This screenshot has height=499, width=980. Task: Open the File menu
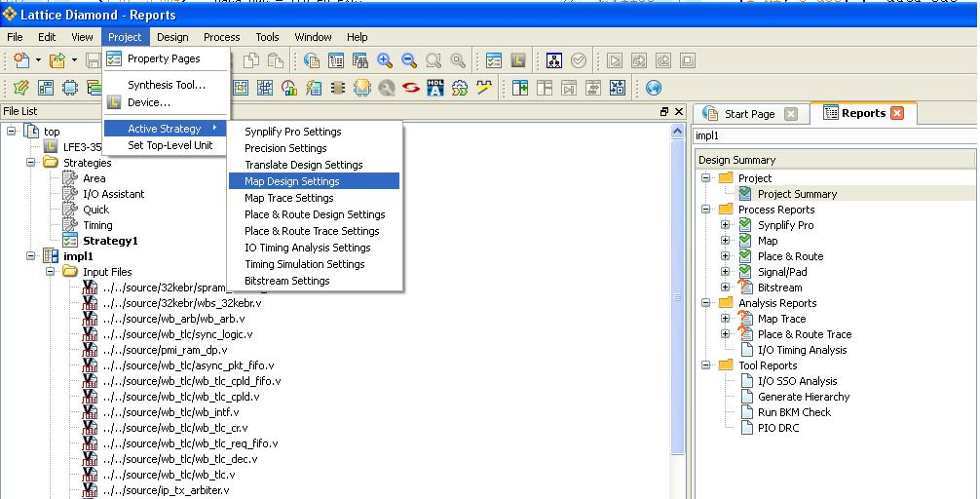click(x=15, y=37)
